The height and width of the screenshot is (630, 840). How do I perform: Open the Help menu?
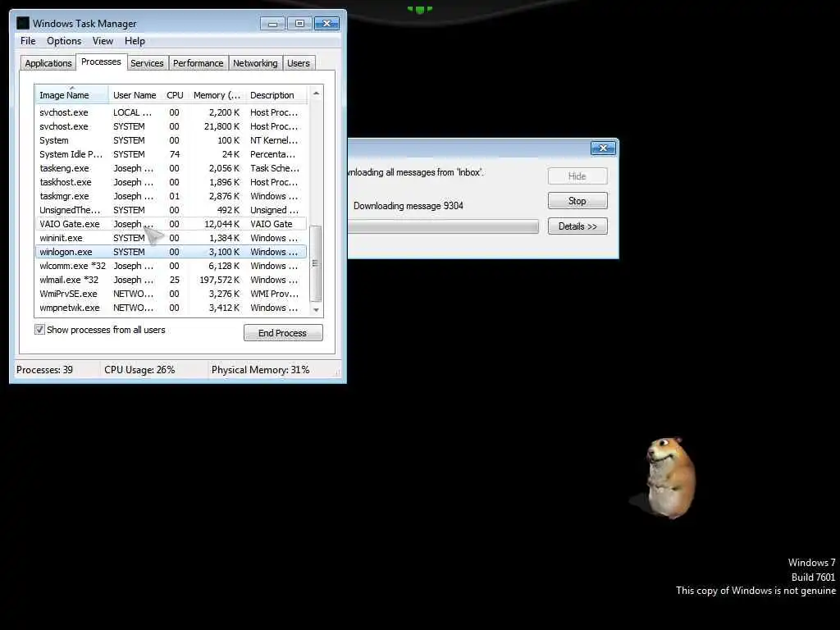click(135, 41)
